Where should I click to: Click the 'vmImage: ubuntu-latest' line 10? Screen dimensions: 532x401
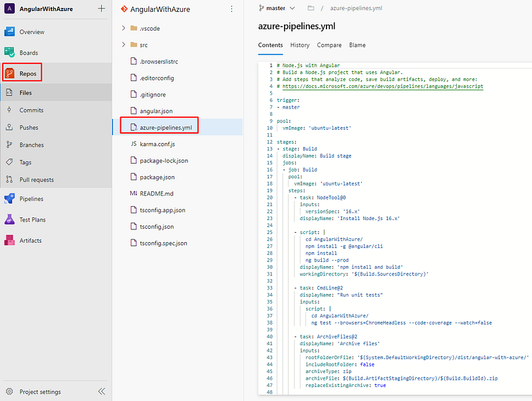(317, 128)
